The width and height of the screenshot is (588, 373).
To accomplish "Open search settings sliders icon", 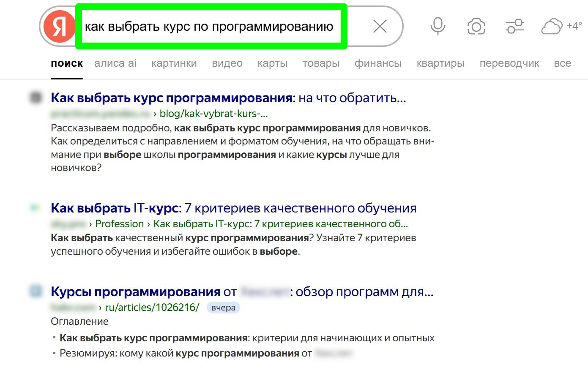I will (514, 27).
